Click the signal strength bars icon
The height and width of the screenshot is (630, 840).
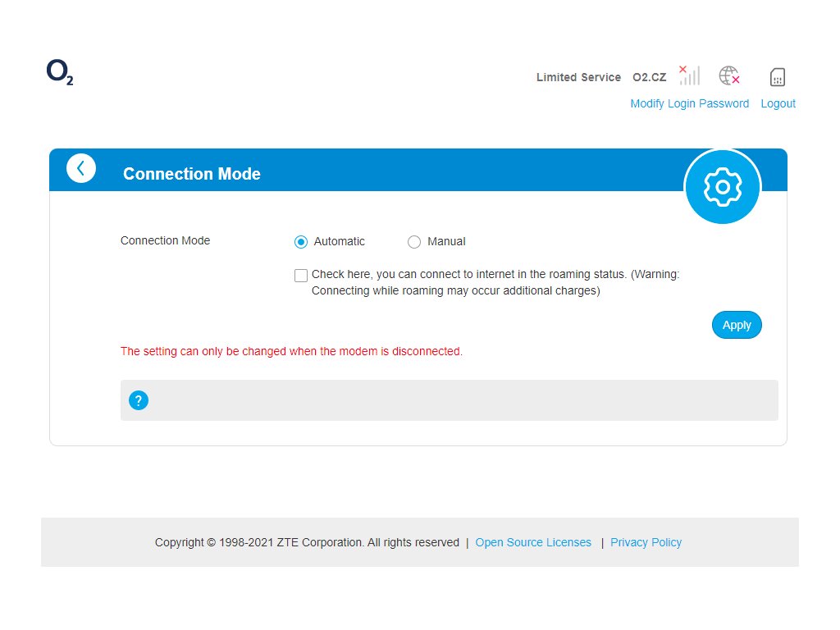coord(689,75)
